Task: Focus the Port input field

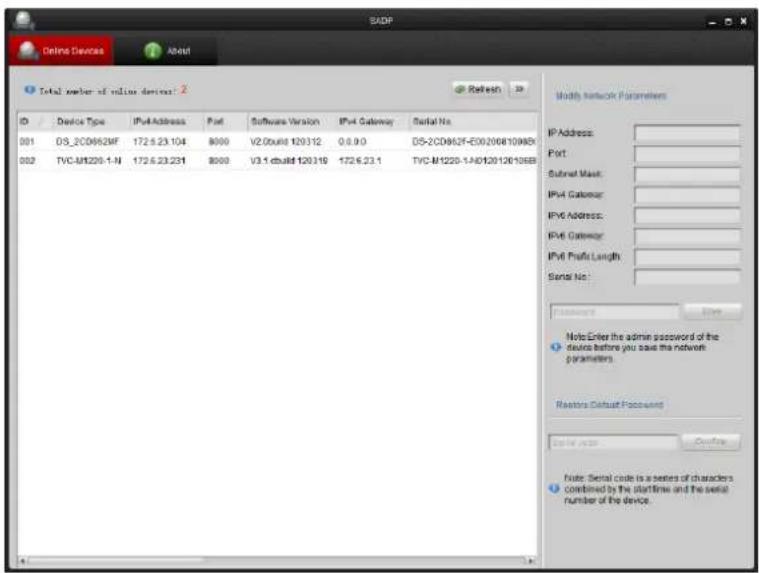Action: (x=687, y=153)
